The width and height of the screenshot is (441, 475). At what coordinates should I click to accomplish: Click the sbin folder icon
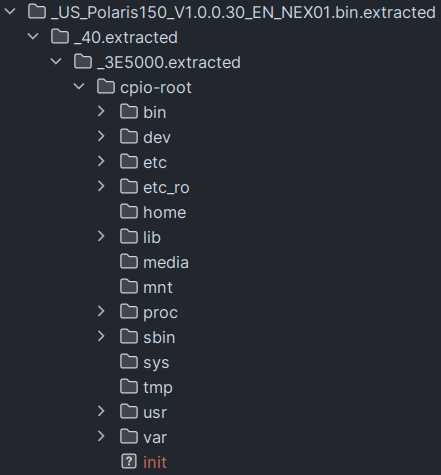pyautogui.click(x=129, y=337)
